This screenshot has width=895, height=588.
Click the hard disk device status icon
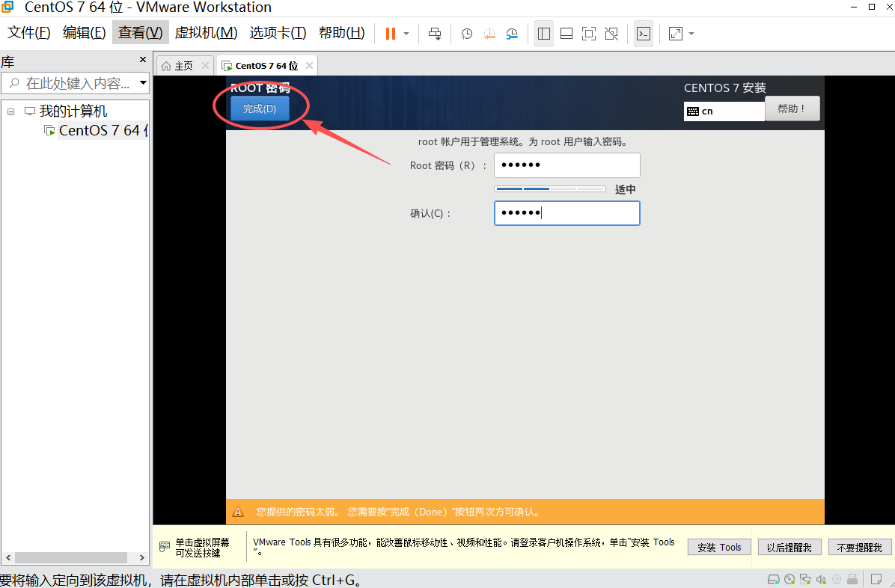[x=774, y=580]
